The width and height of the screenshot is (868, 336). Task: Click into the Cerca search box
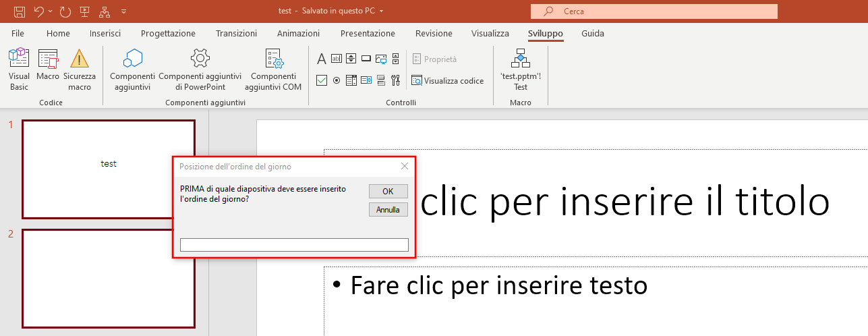click(x=654, y=11)
